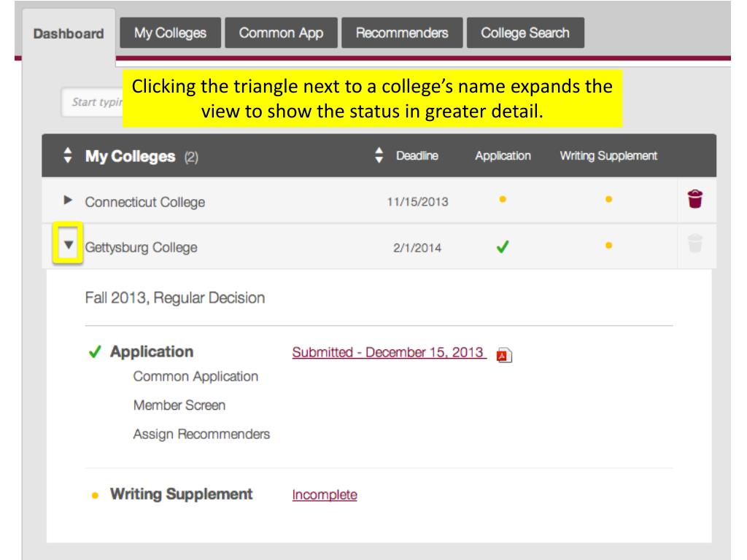Viewport: 747px width, 560px height.
Task: Click the greyed trash icon for Gettysburg College
Action: click(695, 244)
